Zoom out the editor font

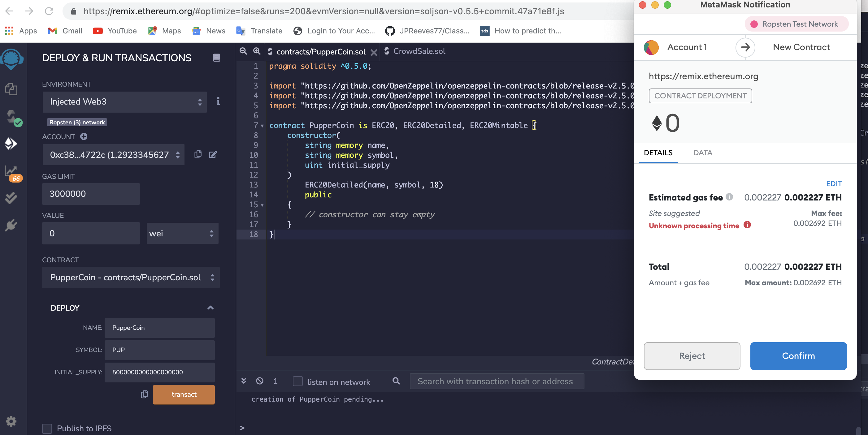(243, 51)
